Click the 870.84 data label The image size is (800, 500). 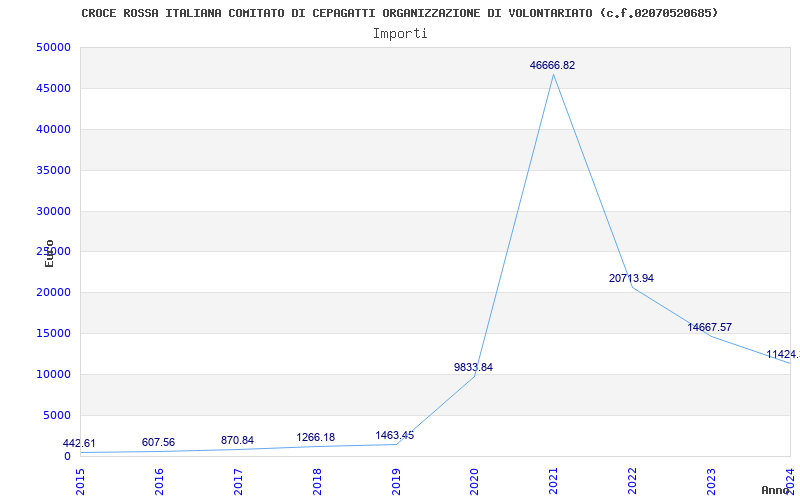click(237, 440)
